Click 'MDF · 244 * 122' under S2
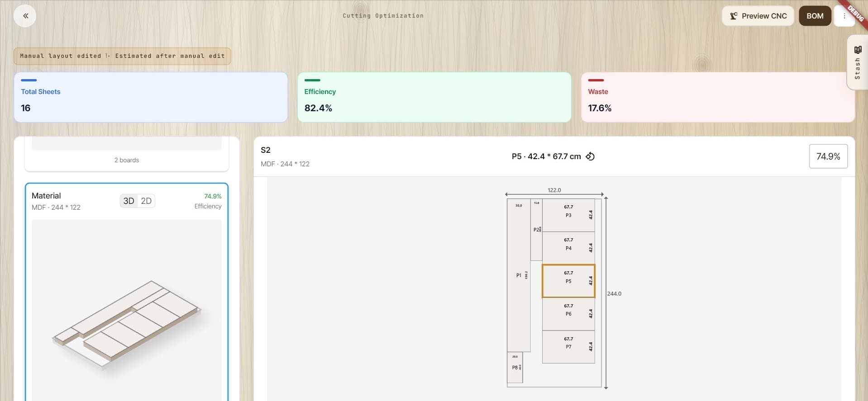The image size is (868, 401). pyautogui.click(x=285, y=164)
